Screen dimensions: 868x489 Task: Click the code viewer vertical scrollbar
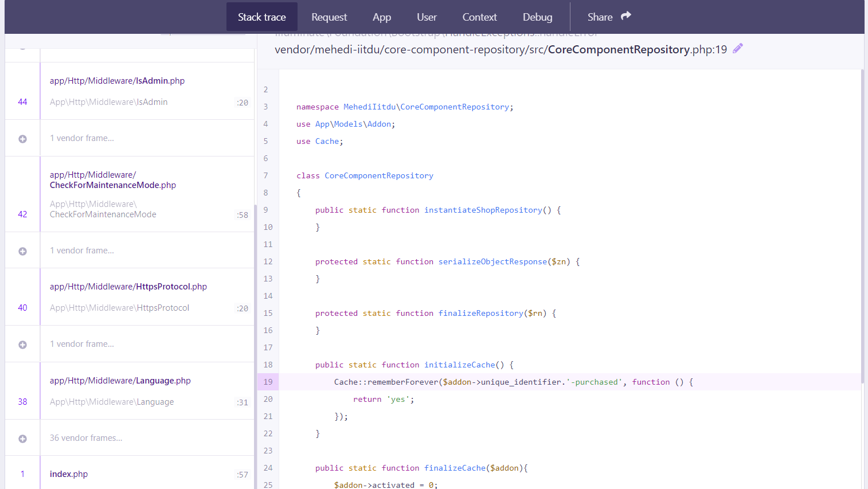pos(862,226)
